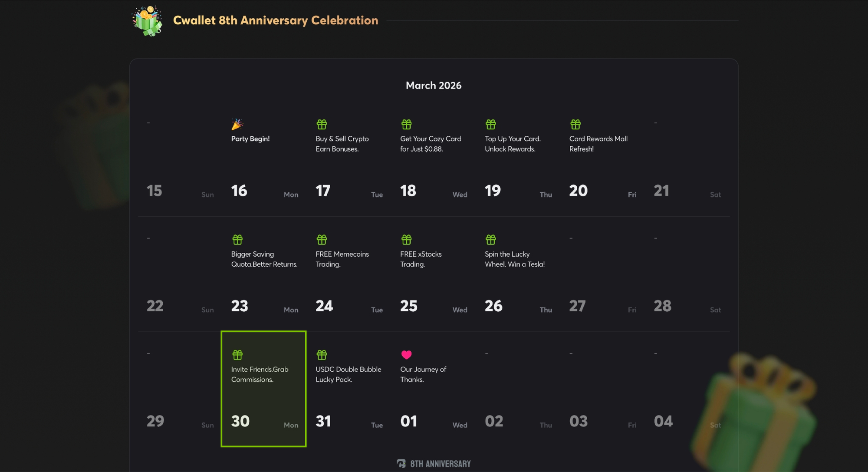Screen dimensions: 868x472
Task: Click the party popper icon on March 16
Action: point(237,125)
